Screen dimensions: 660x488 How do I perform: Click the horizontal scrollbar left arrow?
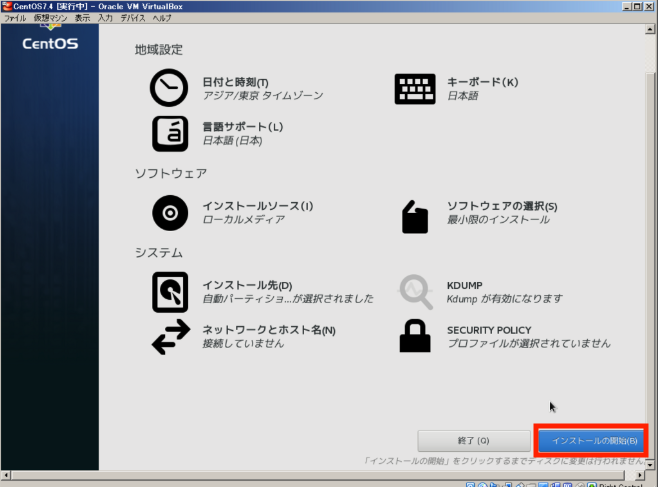pyautogui.click(x=5, y=475)
